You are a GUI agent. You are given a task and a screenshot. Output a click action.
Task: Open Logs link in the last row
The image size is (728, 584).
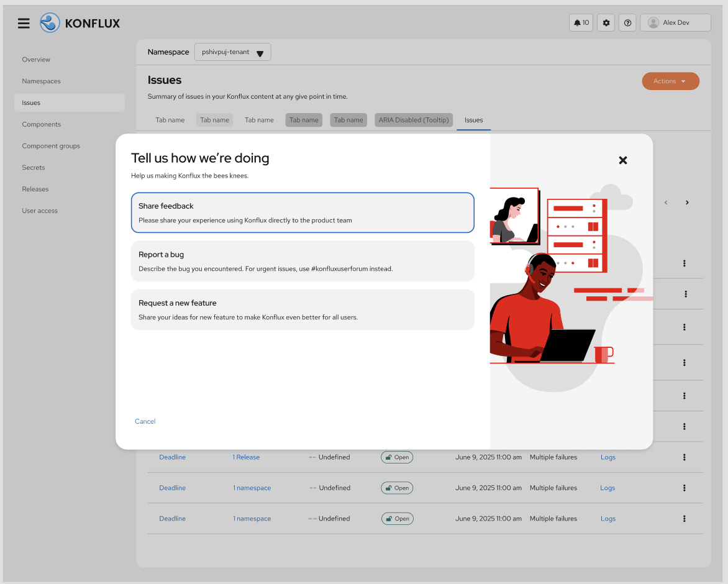607,519
